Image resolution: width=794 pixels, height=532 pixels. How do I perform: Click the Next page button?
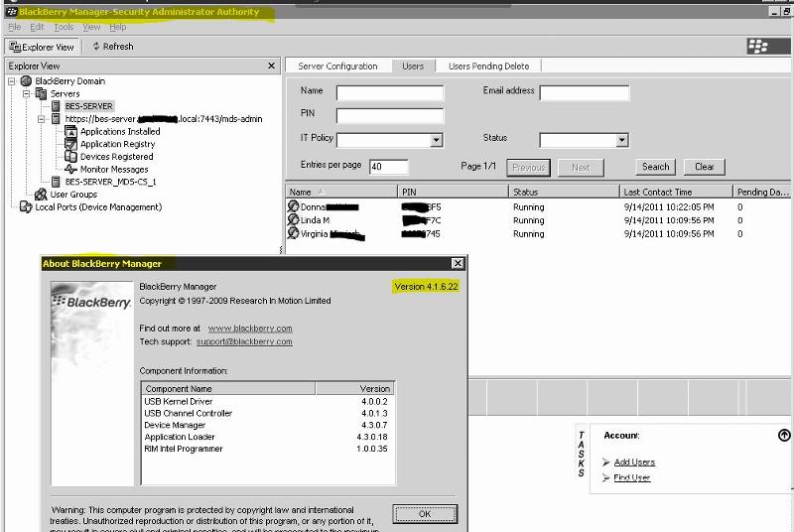(x=581, y=168)
